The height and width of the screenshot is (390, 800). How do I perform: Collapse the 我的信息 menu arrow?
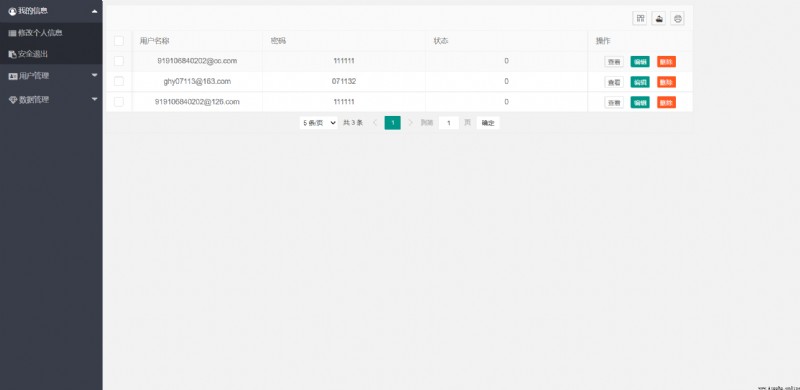94,11
